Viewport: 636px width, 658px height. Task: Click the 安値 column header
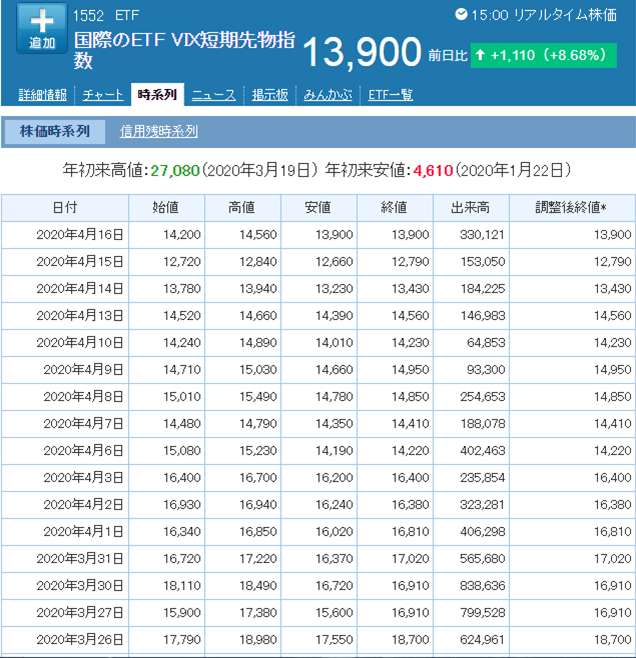[x=319, y=208]
